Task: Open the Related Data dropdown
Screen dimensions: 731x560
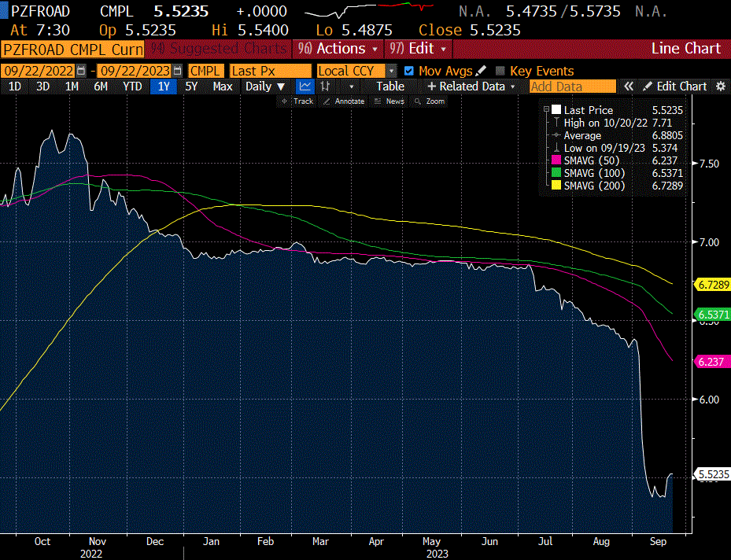Action: click(x=471, y=87)
